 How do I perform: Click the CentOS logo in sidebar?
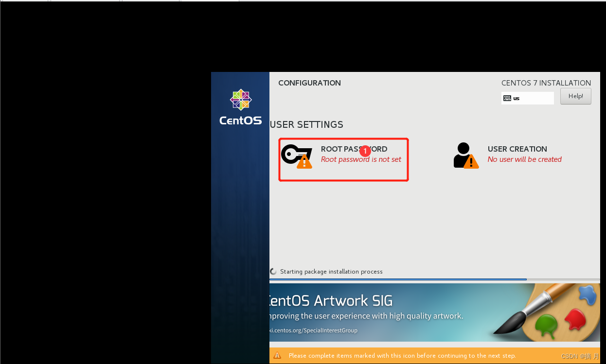click(x=240, y=107)
